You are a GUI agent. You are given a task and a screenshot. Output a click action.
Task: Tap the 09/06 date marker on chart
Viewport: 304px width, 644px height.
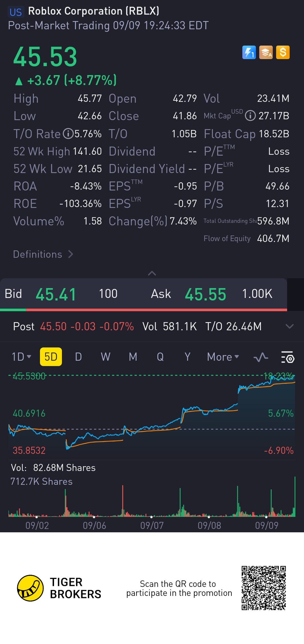point(94,525)
